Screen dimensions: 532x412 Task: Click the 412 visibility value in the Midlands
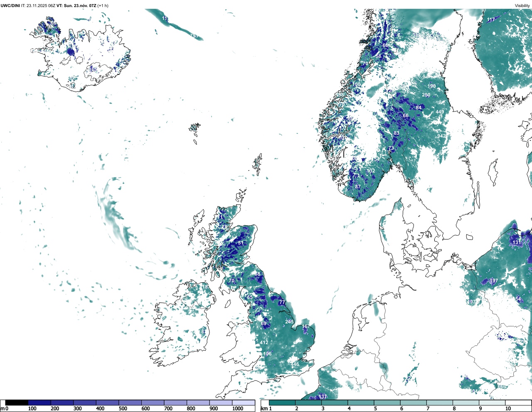(264, 343)
